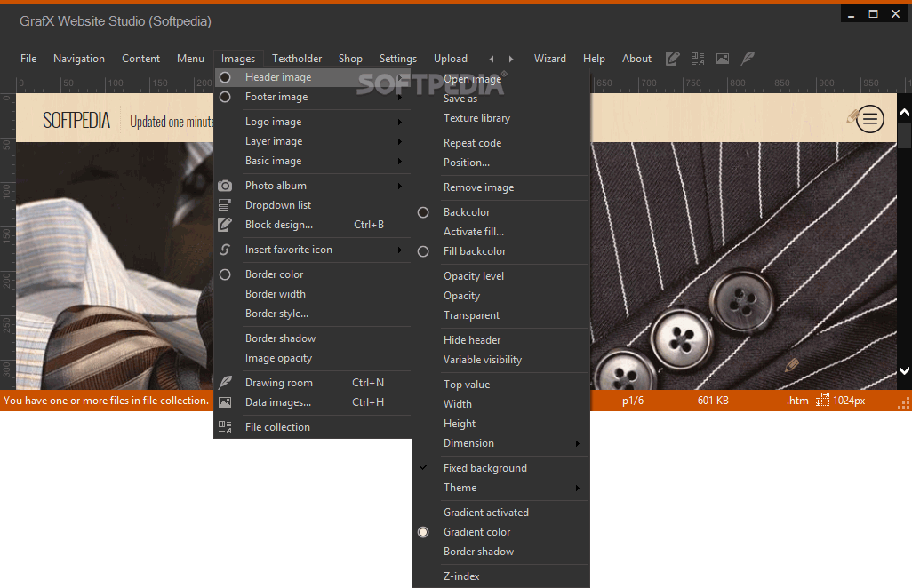Expand the Insert favorite icon submenu arrow

click(x=400, y=250)
